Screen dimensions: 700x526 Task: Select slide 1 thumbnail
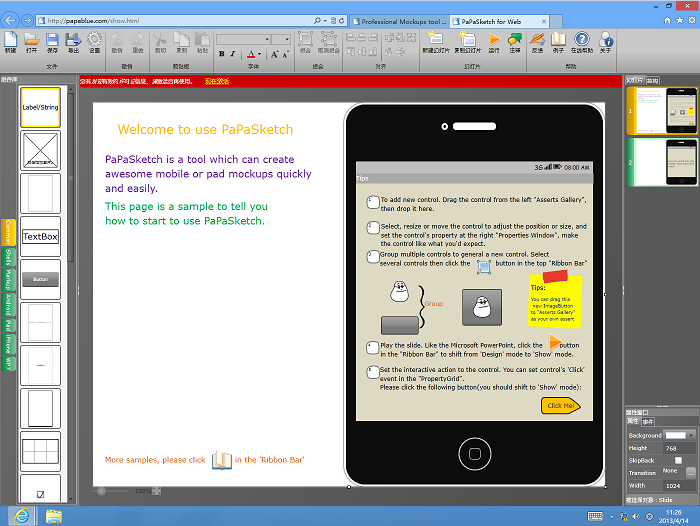tap(662, 111)
